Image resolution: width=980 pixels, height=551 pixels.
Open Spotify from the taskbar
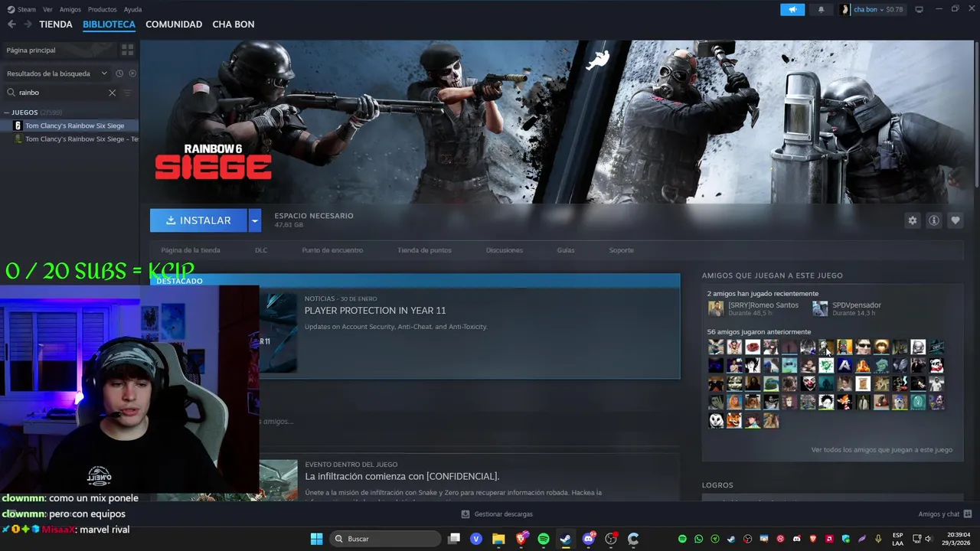pos(544,539)
